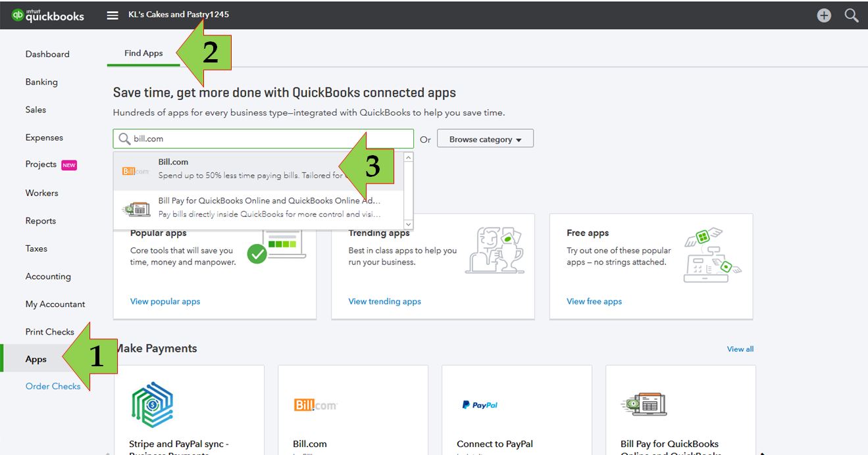Click the search magnifier inside the app search box
Viewport: 868px width, 455px height.
click(124, 139)
